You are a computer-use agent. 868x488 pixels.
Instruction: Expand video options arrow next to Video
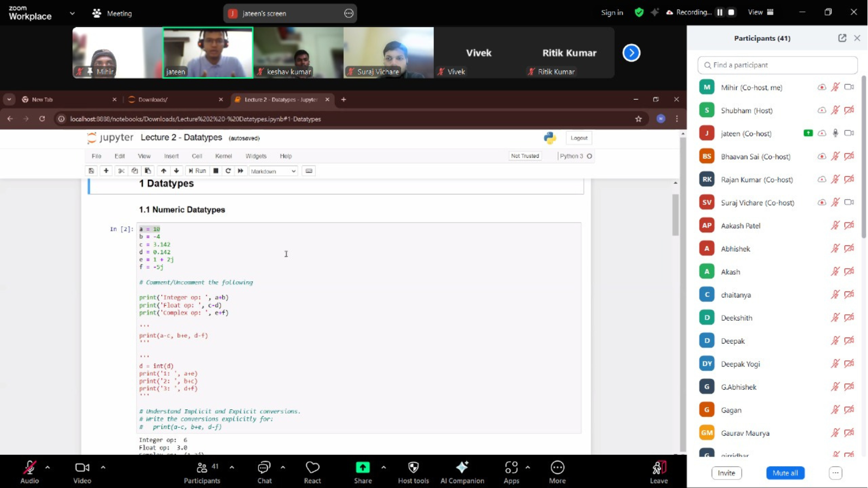(x=103, y=467)
